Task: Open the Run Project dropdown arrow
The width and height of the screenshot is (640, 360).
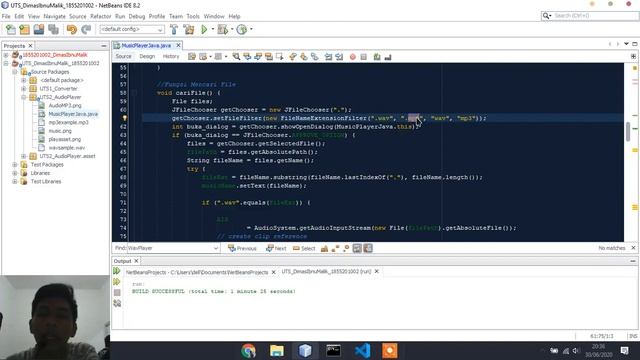Action: [213, 29]
